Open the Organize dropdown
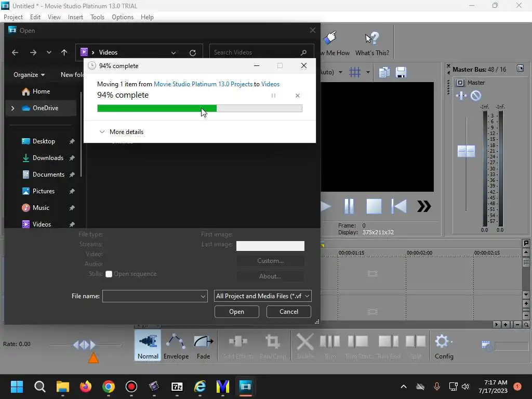532x399 pixels. pyautogui.click(x=29, y=75)
